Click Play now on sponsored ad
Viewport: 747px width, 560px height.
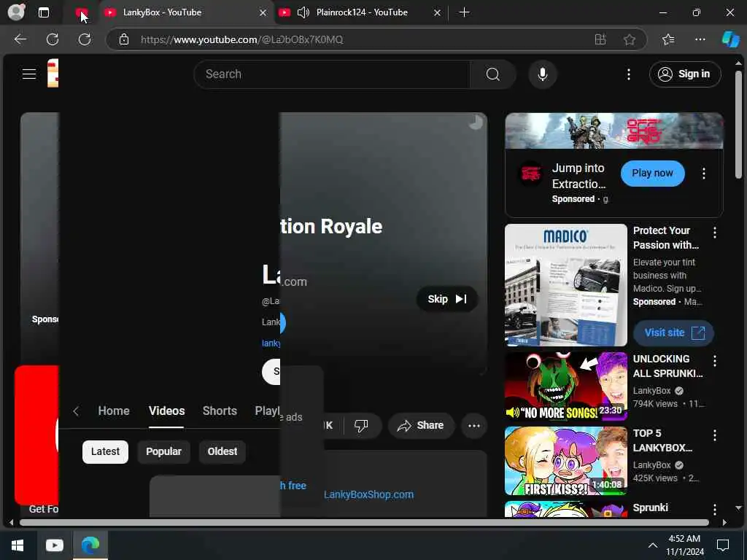(652, 174)
